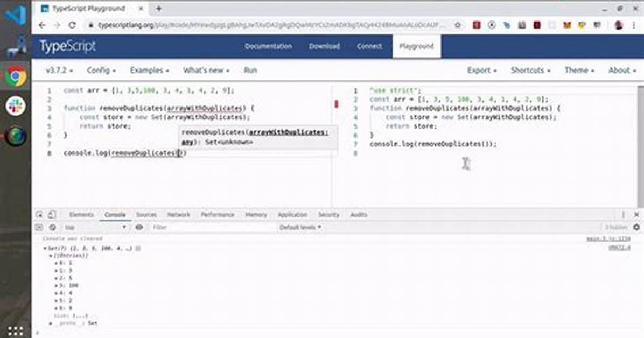The width and height of the screenshot is (644, 338).
Task: Open a new browser tab
Action: click(158, 8)
